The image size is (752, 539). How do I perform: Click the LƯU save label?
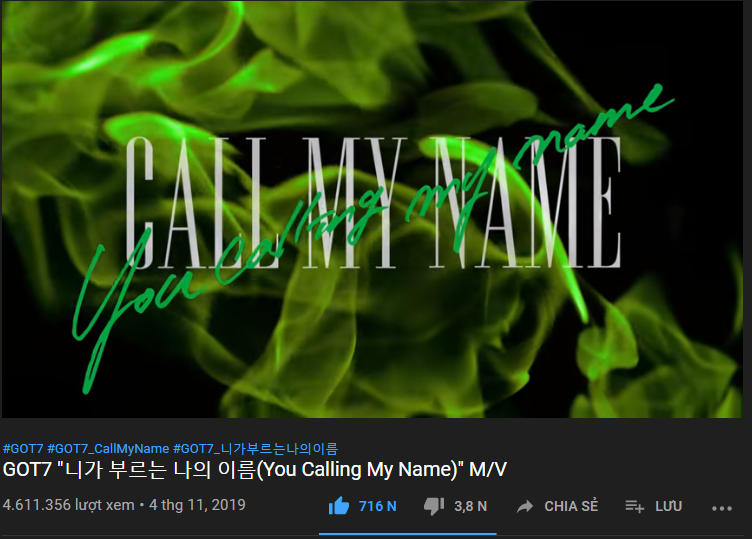pyautogui.click(x=669, y=506)
